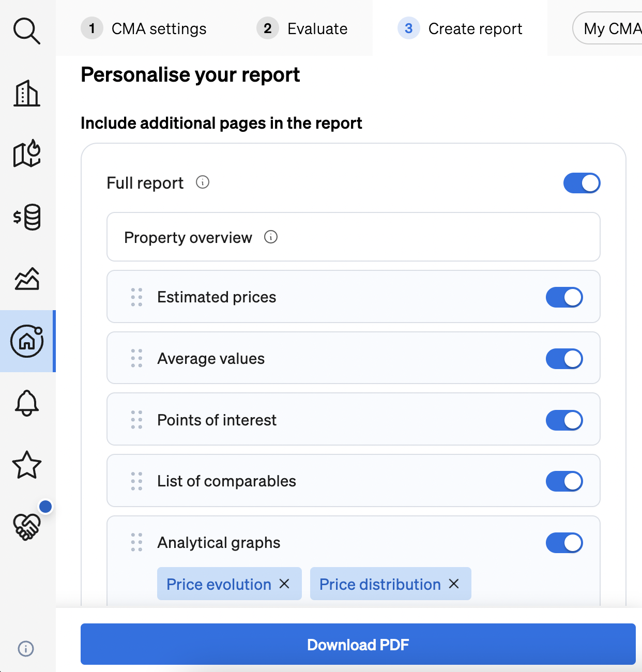Turn off the Average values toggle
The width and height of the screenshot is (642, 672).
[564, 358]
